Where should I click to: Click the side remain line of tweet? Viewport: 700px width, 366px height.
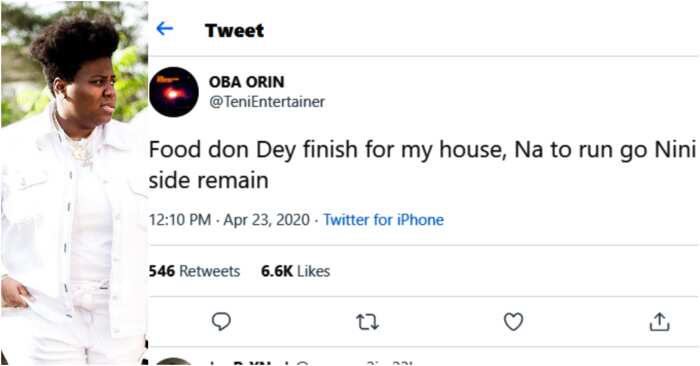(x=208, y=181)
